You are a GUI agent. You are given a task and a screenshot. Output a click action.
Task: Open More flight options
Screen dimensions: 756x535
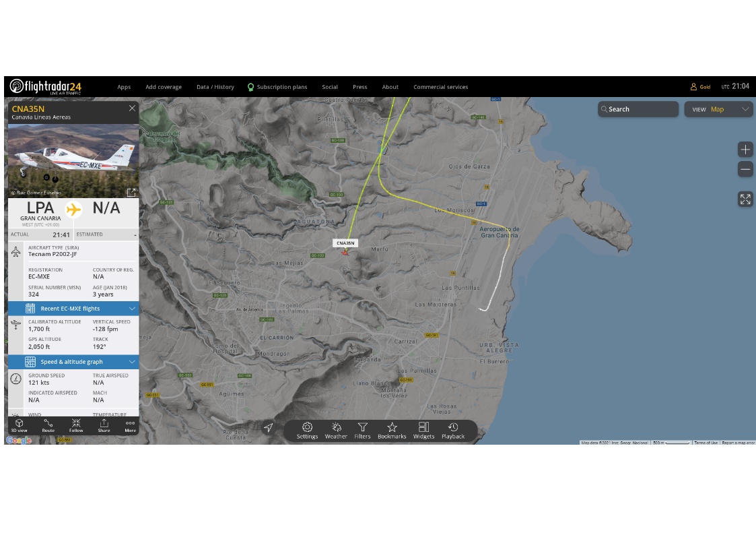tap(130, 425)
